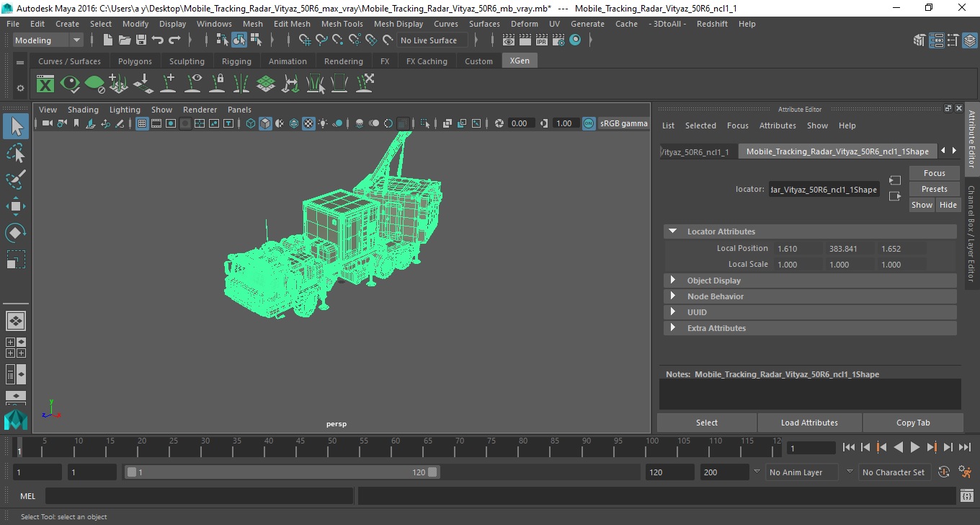Toggle film gate display in viewport
Screen dimensions: 980x525
click(x=156, y=123)
